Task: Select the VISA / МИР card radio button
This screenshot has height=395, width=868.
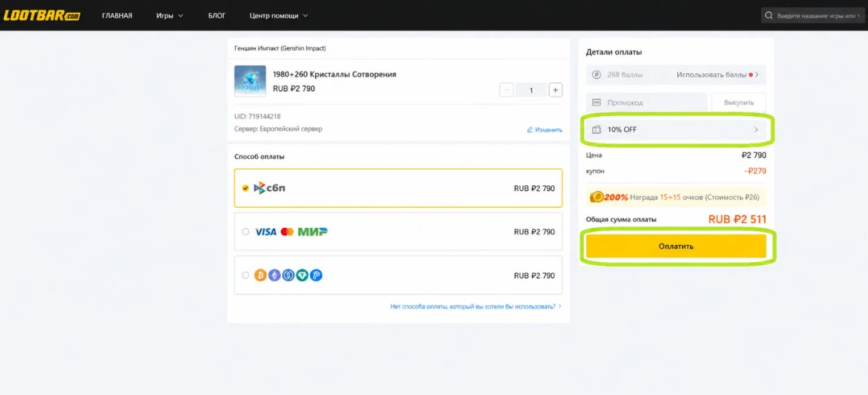Action: click(x=245, y=231)
